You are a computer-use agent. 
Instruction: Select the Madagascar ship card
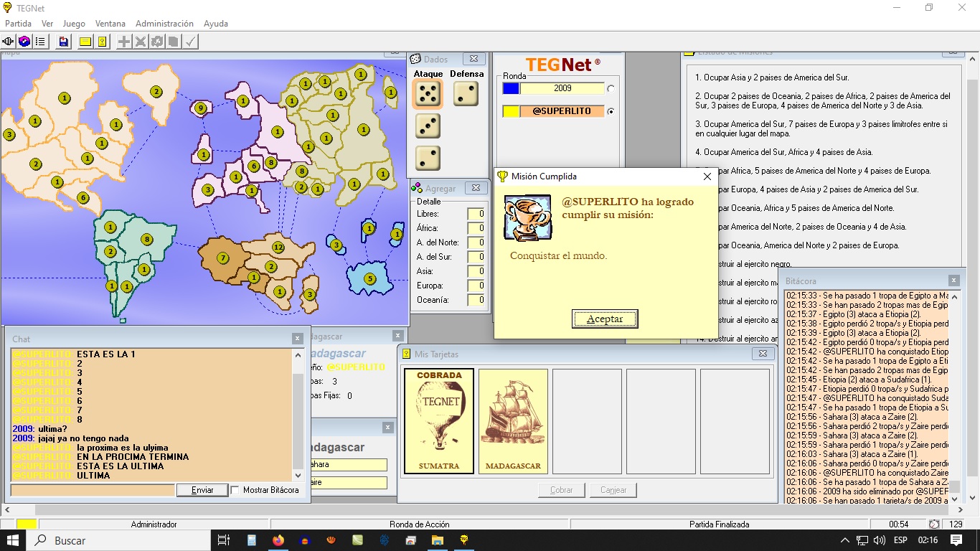[513, 421]
